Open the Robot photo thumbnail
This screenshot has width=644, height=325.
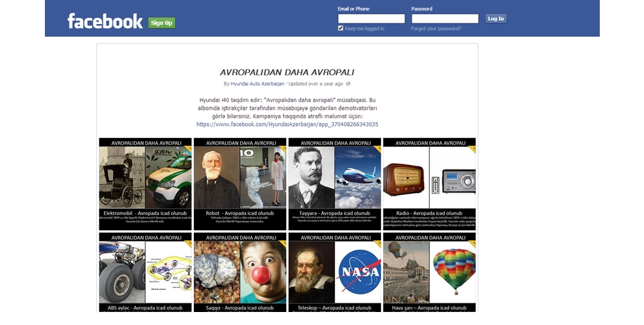coord(240,184)
